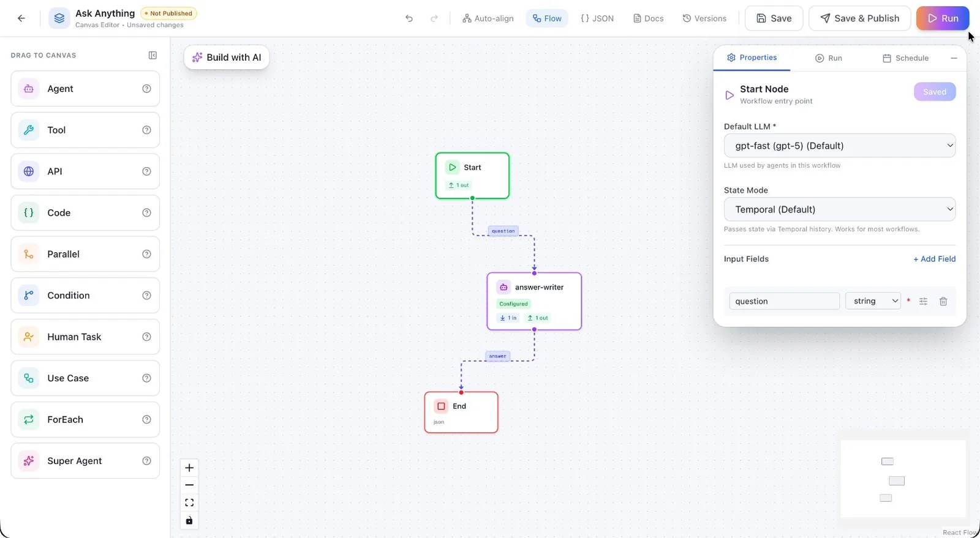The image size is (980, 538).
Task: Zoom in on the canvas
Action: click(189, 468)
